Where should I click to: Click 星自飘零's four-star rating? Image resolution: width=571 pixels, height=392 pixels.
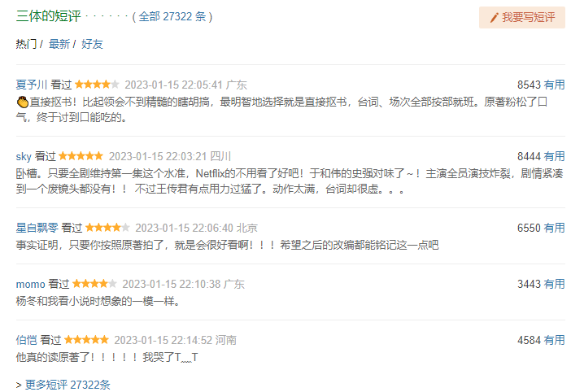(107, 229)
